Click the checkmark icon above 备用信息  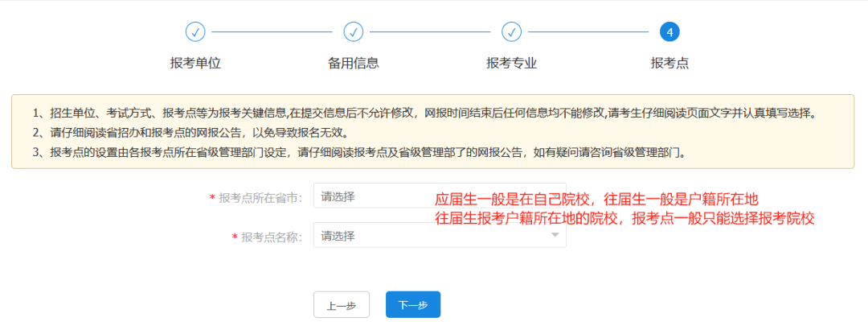point(354,32)
